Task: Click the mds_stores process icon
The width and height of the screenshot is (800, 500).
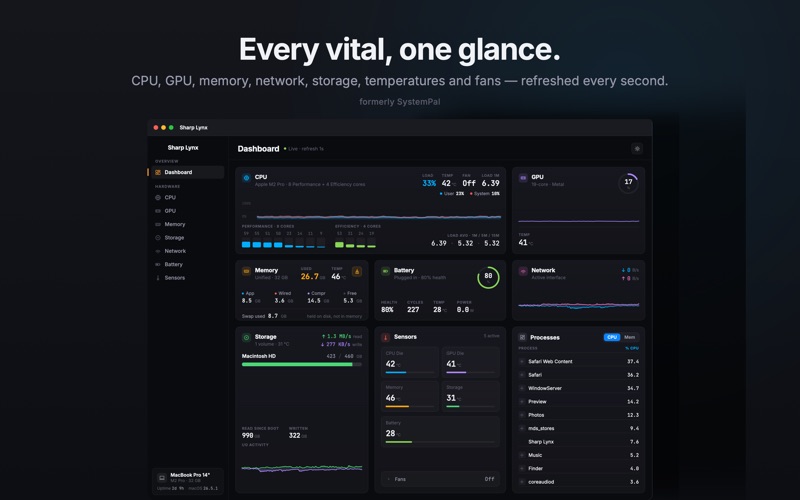Action: click(522, 429)
